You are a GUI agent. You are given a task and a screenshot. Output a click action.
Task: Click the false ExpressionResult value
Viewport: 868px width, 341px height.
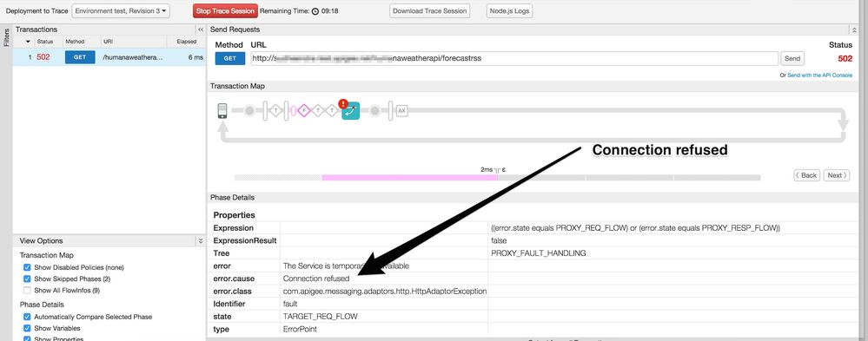[x=499, y=241]
